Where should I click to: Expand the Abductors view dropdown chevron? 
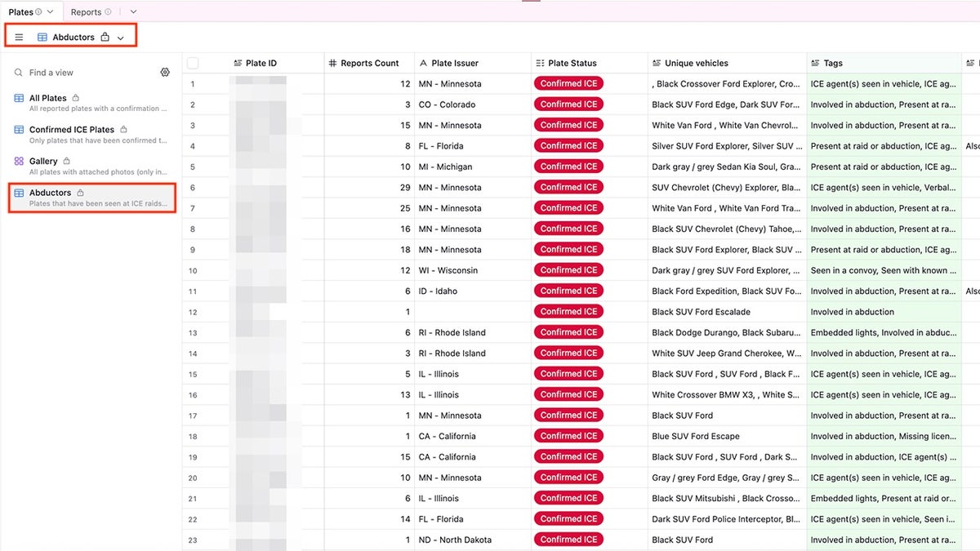(121, 38)
